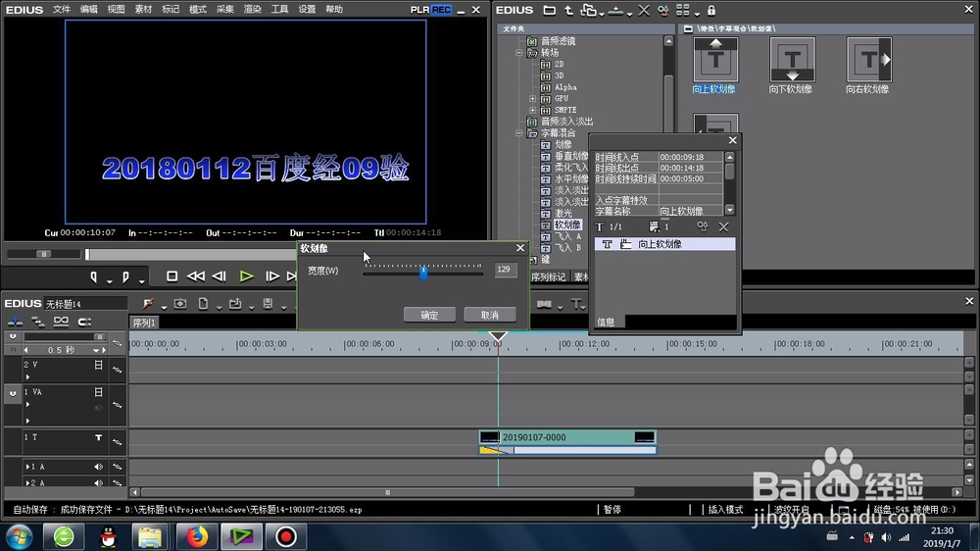
Task: Select the 激光 tree item
Action: (x=563, y=214)
